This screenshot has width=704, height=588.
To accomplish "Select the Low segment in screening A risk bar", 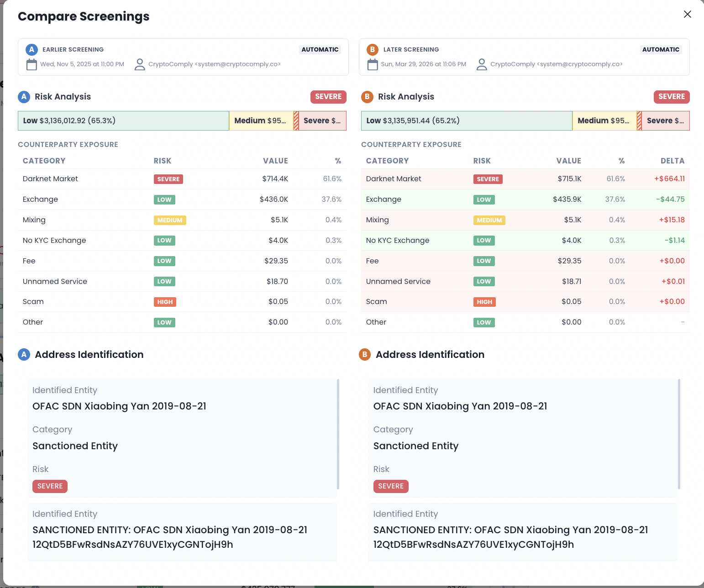I will 123,121.
